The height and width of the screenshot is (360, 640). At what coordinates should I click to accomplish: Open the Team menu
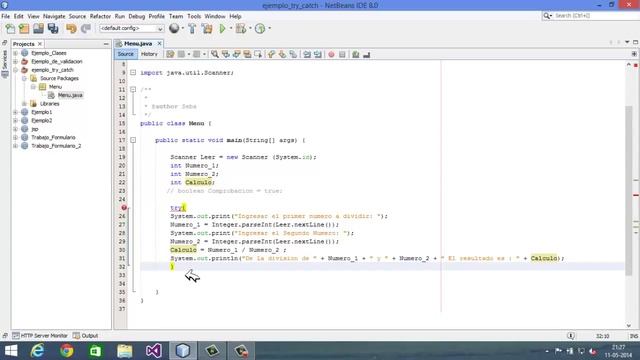(x=176, y=16)
